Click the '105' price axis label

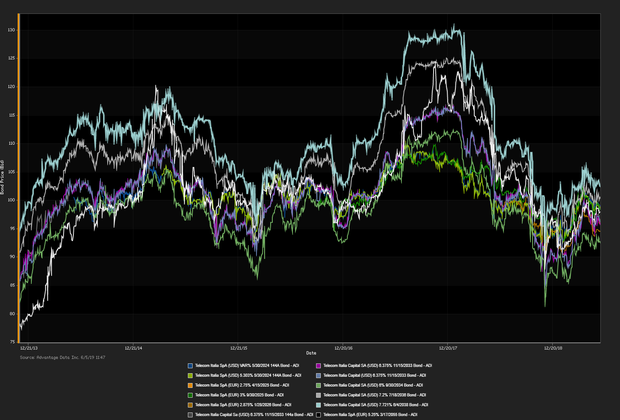[x=11, y=172]
